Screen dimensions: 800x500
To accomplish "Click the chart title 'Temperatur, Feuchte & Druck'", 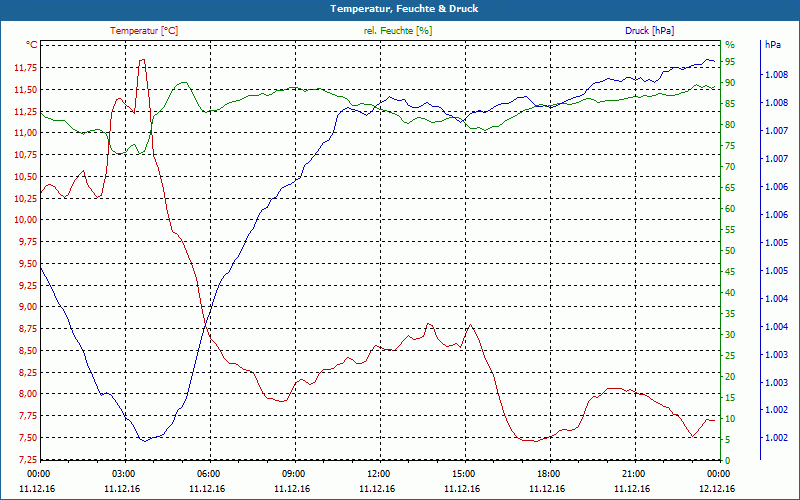I will (x=404, y=9).
